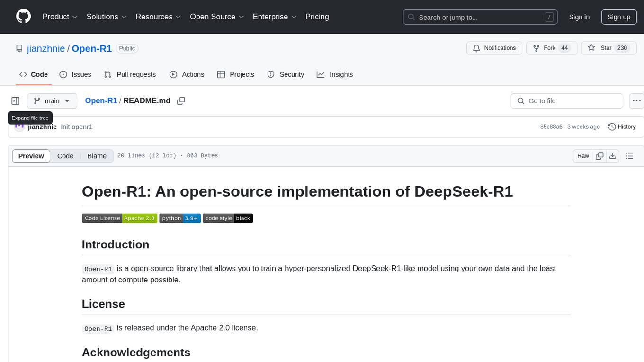
Task: Click the Notifications button
Action: [x=494, y=48]
